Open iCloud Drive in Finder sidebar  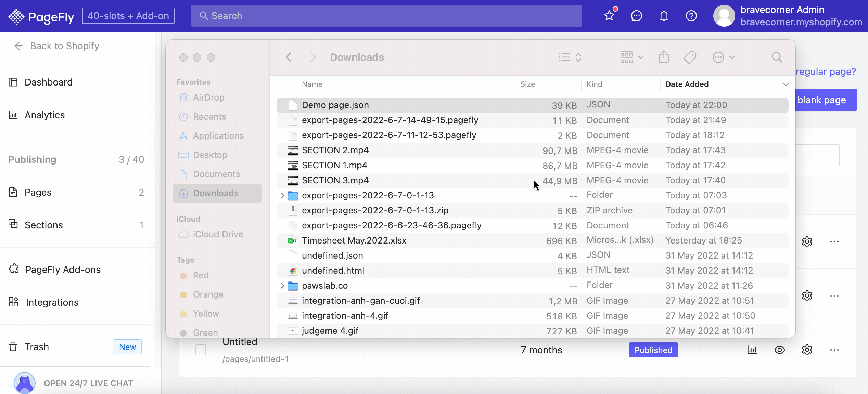click(217, 234)
